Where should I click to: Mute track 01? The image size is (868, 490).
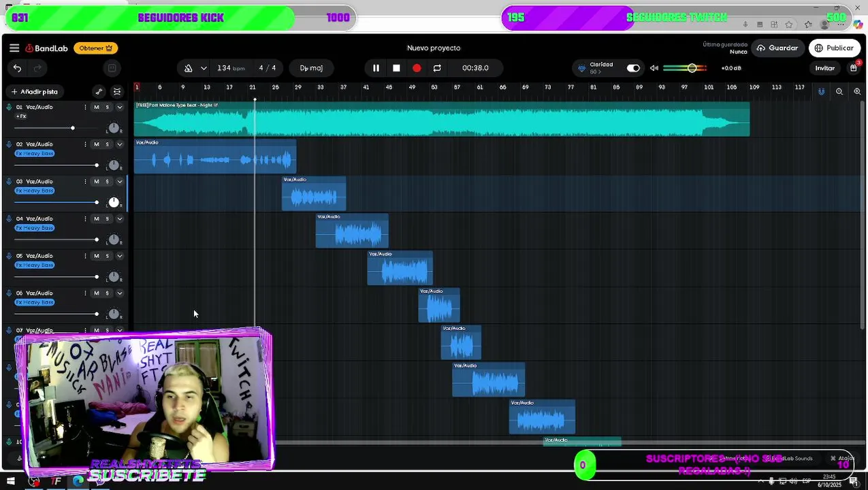tap(96, 107)
